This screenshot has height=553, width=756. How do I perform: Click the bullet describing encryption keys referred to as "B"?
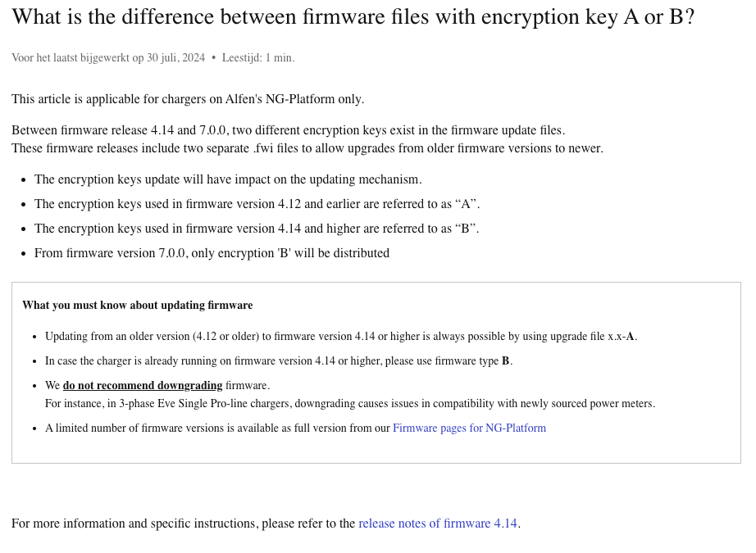click(x=257, y=229)
